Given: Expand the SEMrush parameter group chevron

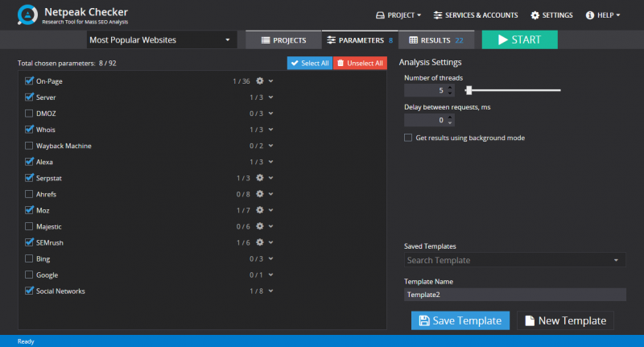Looking at the screenshot, I should coord(271,242).
